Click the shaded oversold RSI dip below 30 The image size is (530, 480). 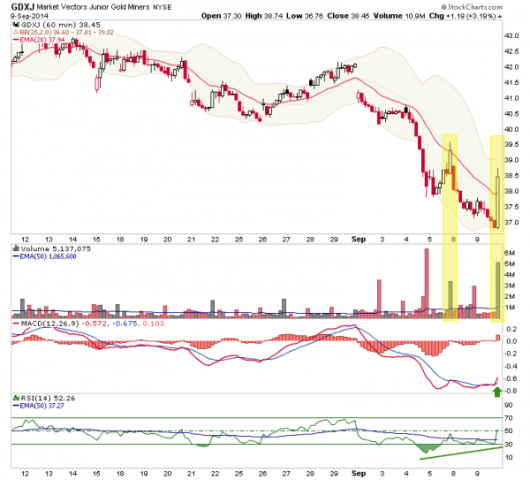click(x=429, y=449)
